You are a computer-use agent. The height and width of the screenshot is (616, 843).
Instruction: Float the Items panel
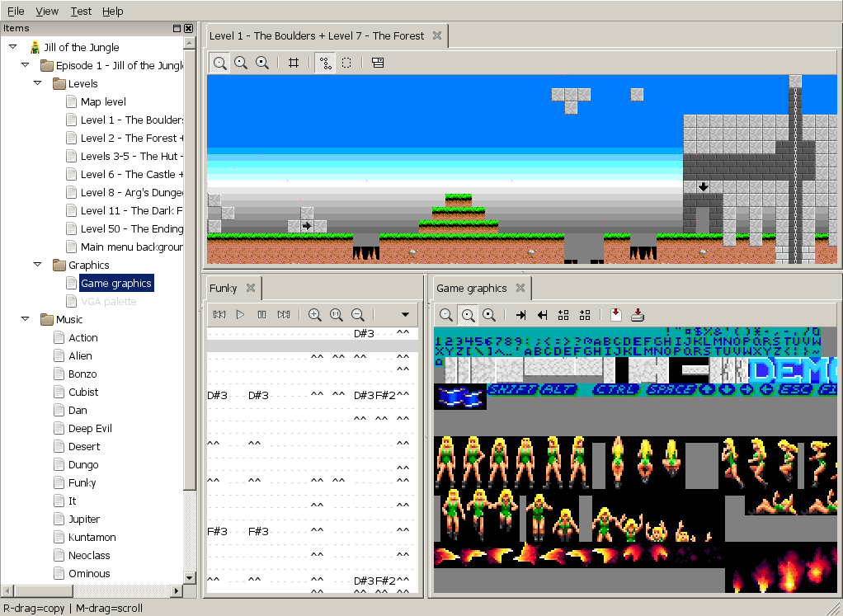point(177,29)
